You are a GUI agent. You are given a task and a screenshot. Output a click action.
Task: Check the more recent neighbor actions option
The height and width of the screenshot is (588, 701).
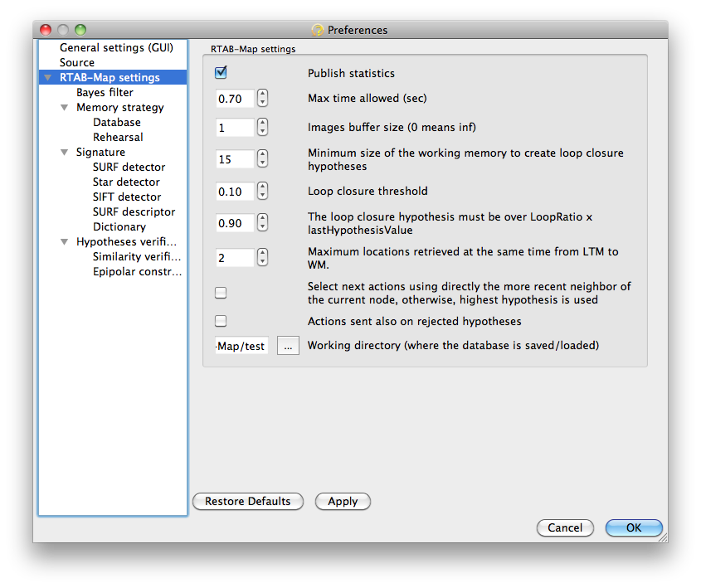pyautogui.click(x=221, y=293)
